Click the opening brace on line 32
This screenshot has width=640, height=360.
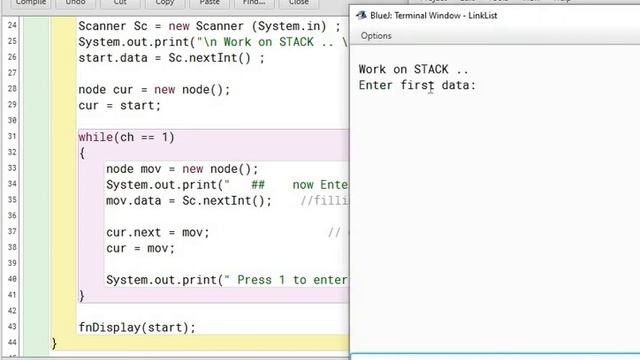82,153
